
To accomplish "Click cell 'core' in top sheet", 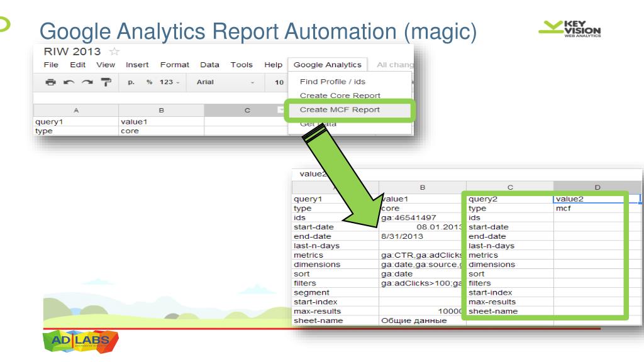I will tap(162, 131).
